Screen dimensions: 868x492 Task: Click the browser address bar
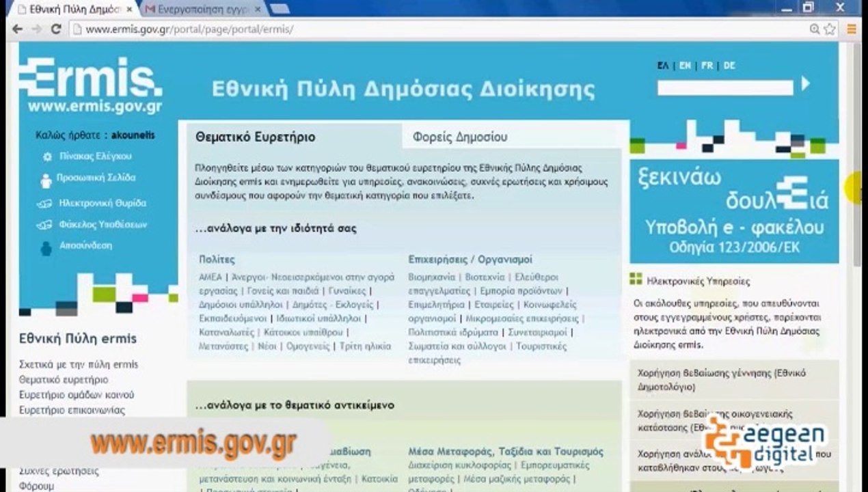(437, 29)
